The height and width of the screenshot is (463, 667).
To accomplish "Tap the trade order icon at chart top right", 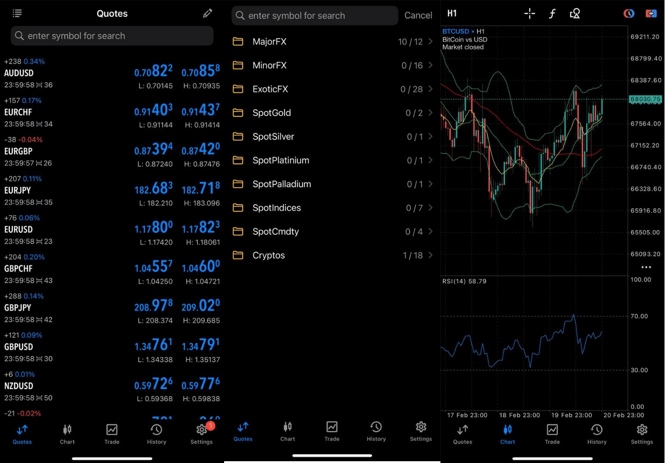I will (x=651, y=14).
